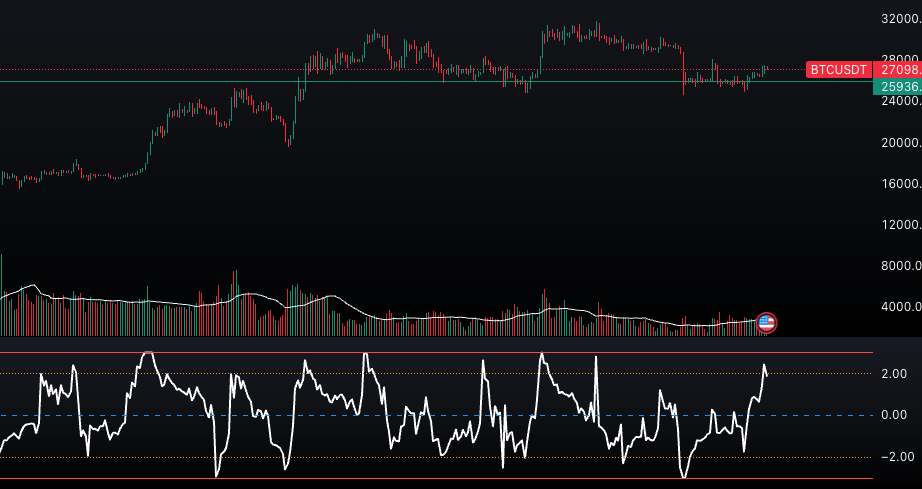Click the green 25936 price level tag

click(x=897, y=87)
